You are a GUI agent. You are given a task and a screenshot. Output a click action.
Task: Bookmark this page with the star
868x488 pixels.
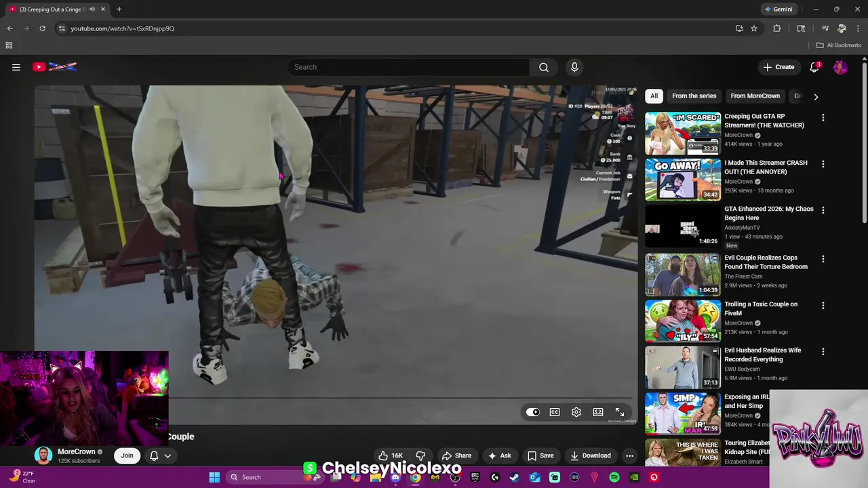[753, 28]
